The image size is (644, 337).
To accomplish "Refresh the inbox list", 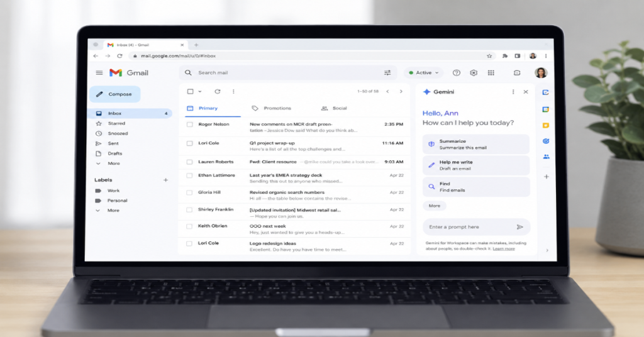I will coord(217,92).
